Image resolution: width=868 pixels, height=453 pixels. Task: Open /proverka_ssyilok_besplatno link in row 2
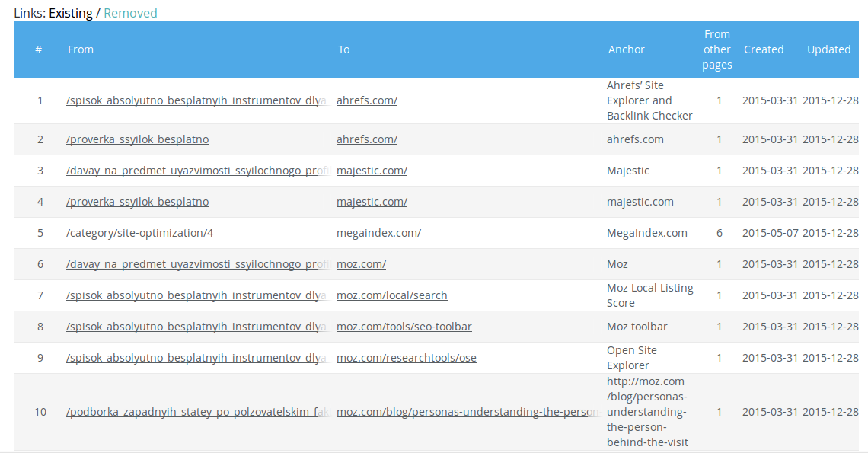137,139
